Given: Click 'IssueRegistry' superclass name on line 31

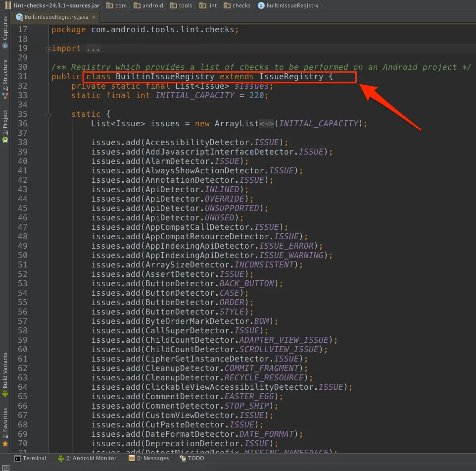Looking at the screenshot, I should click(x=291, y=77).
